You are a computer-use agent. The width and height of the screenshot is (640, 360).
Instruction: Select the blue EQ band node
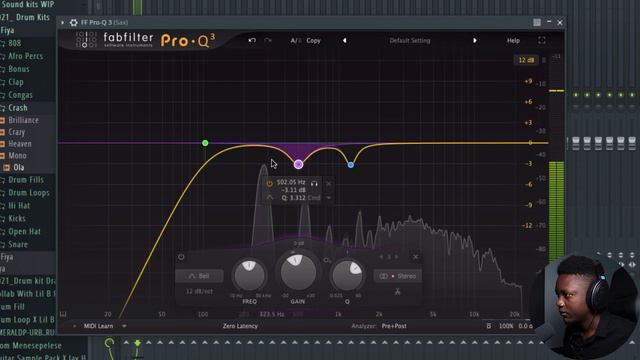pos(351,165)
